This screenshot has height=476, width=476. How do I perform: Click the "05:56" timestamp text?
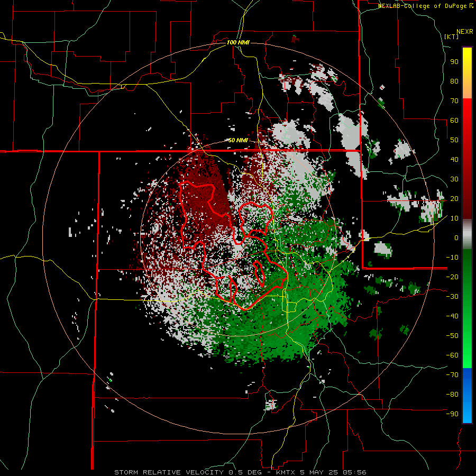coord(354,472)
